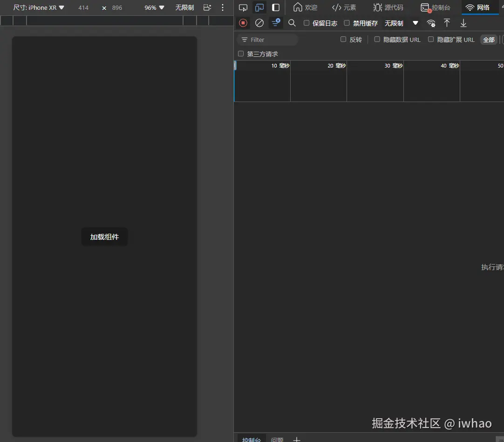The height and width of the screenshot is (442, 504).
Task: Select the 全部 filter button
Action: 489,40
